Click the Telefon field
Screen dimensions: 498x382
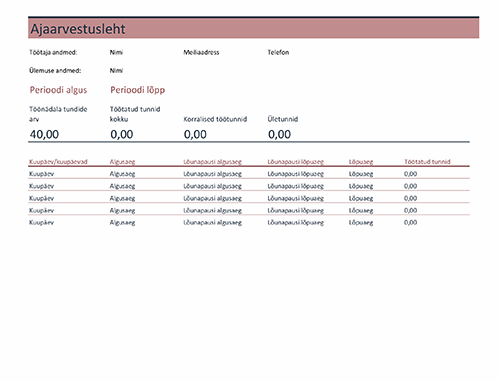pos(278,52)
